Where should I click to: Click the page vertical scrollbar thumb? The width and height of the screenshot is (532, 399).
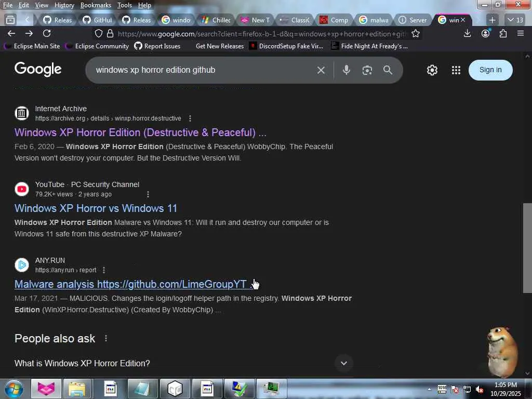(x=527, y=248)
